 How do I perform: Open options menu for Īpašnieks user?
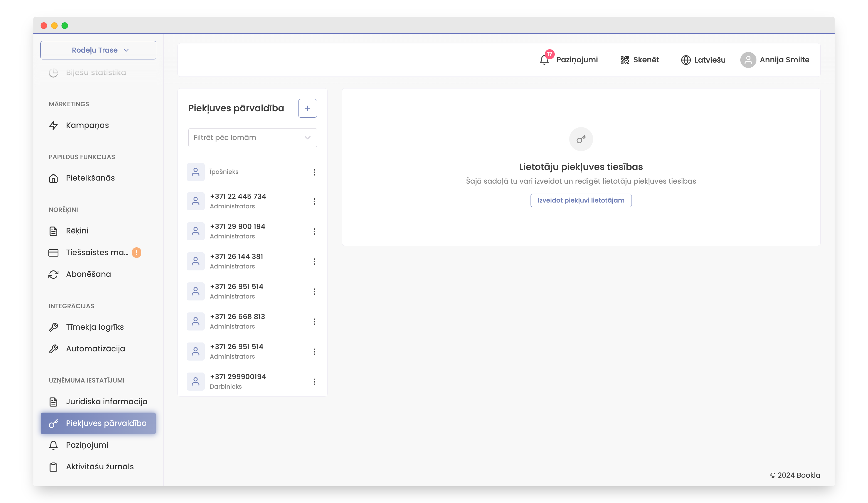[314, 172]
